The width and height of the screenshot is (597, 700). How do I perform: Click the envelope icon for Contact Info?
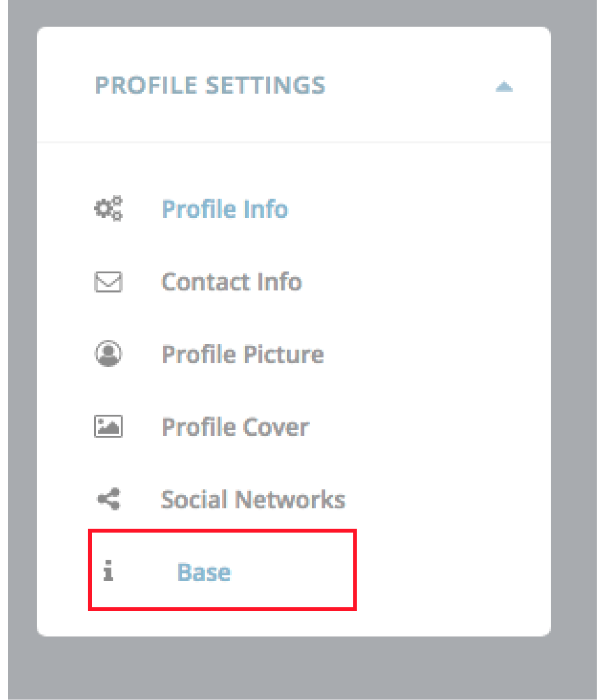tap(108, 282)
